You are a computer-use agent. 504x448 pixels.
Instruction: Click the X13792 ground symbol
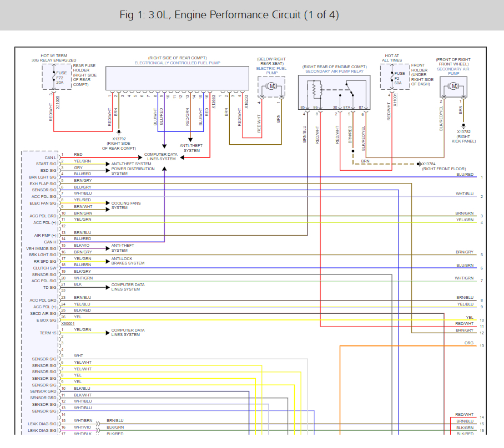[x=119, y=132]
